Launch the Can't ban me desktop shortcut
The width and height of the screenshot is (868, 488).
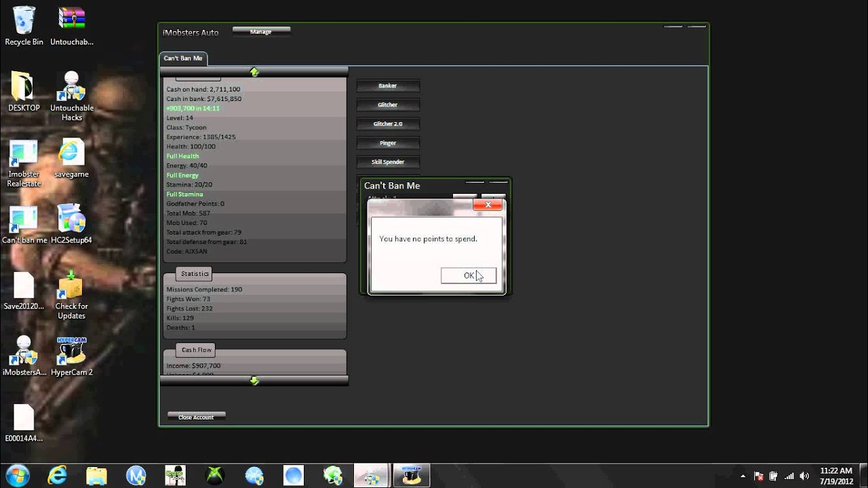[24, 225]
